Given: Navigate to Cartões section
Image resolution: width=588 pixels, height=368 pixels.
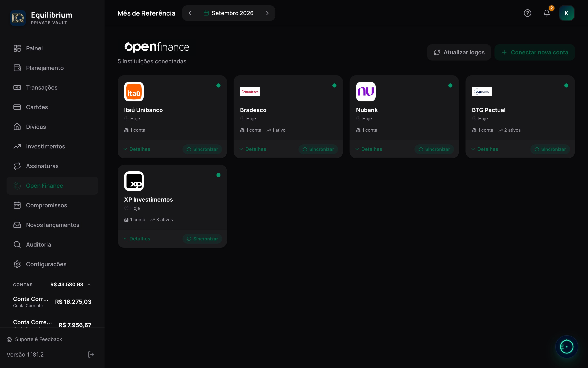Looking at the screenshot, I should tap(52, 107).
